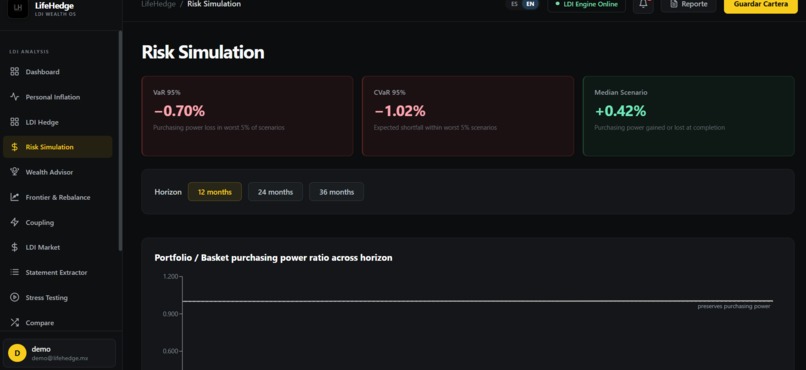
Task: Click the Statement Extractor list icon
Action: coord(14,272)
